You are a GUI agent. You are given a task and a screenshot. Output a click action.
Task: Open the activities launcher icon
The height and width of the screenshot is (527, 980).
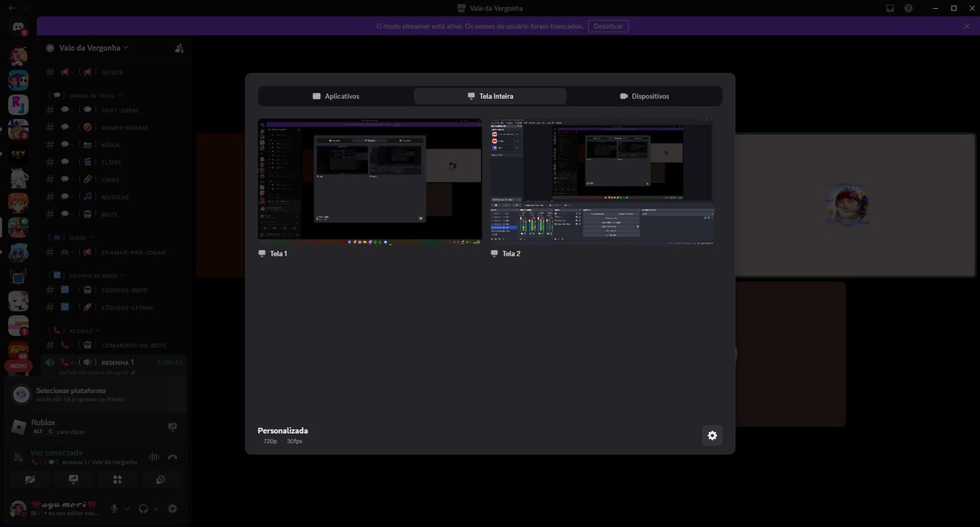(x=118, y=480)
